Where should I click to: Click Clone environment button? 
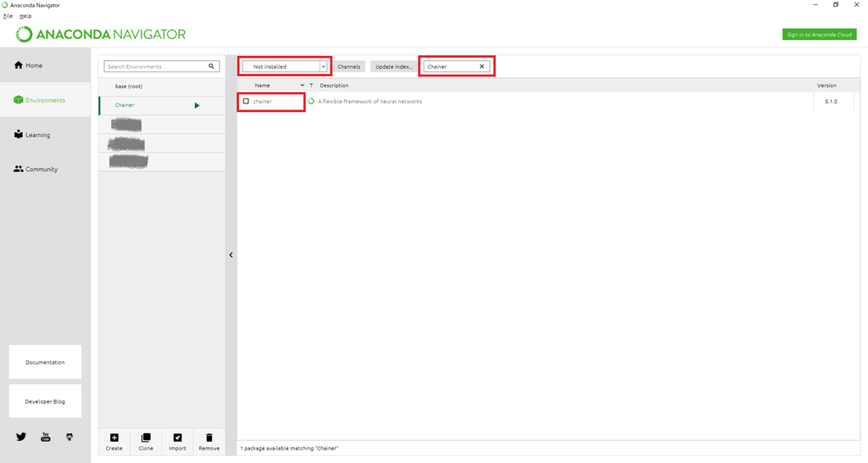(146, 442)
